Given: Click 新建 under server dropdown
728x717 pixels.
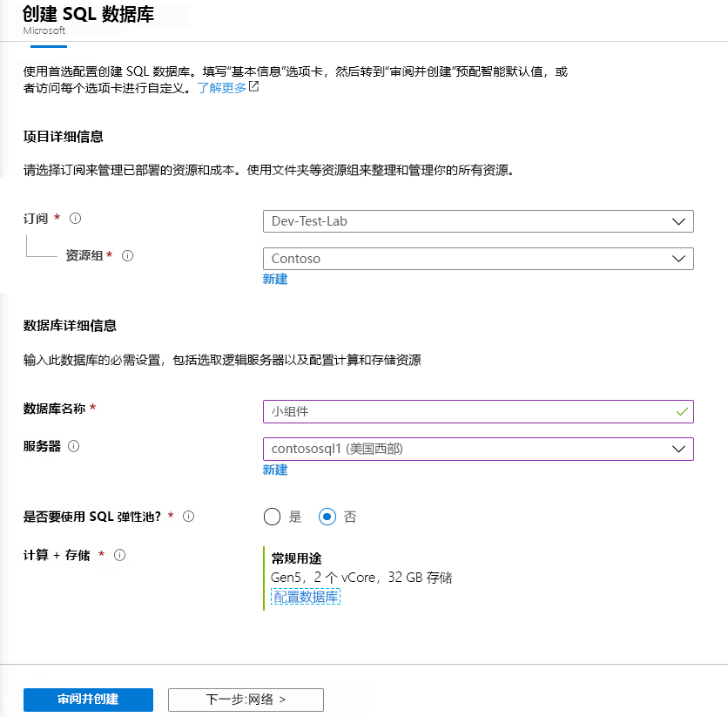Looking at the screenshot, I should (275, 470).
